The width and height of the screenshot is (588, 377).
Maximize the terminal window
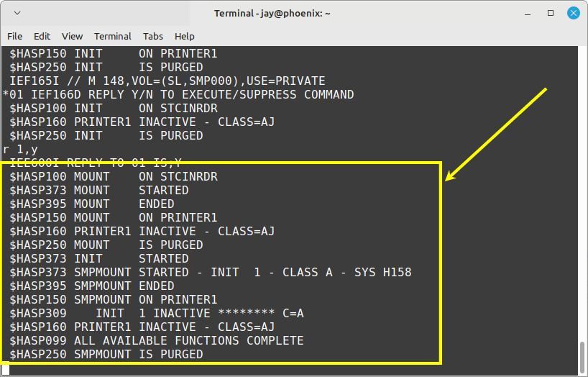tap(551, 13)
